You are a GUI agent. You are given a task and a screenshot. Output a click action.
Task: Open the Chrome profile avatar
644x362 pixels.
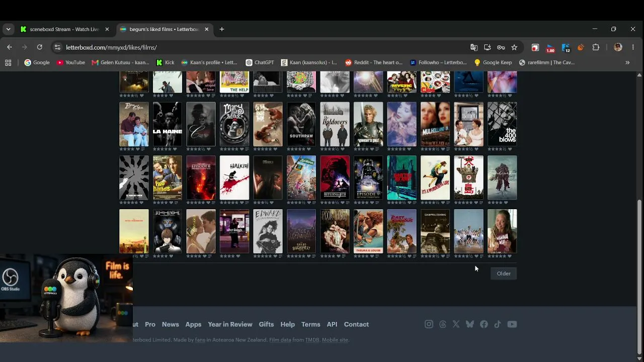pyautogui.click(x=618, y=47)
